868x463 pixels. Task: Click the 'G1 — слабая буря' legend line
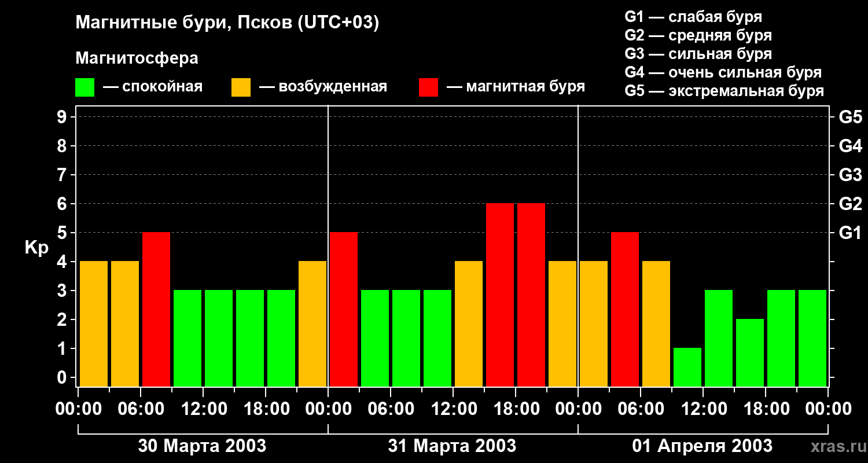tap(693, 16)
